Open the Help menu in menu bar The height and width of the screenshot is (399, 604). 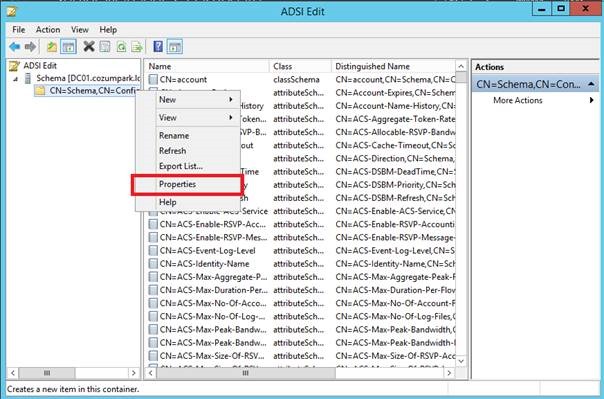(108, 30)
